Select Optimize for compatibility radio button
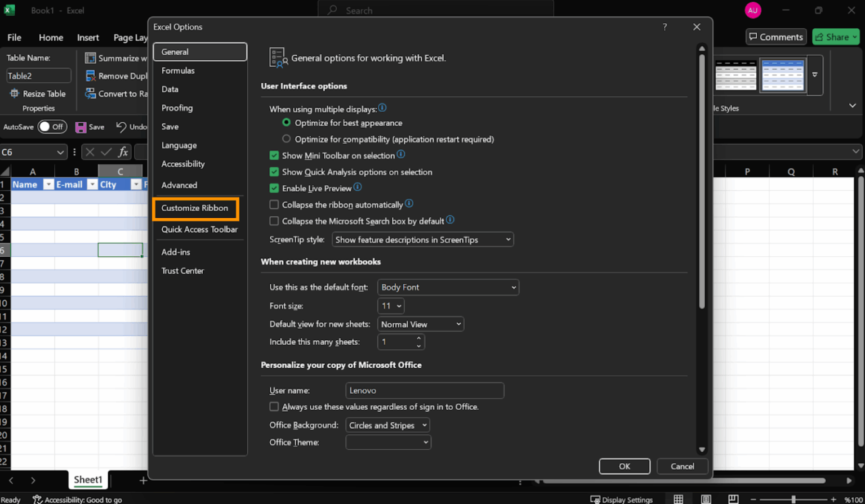This screenshot has width=865, height=504. click(286, 139)
